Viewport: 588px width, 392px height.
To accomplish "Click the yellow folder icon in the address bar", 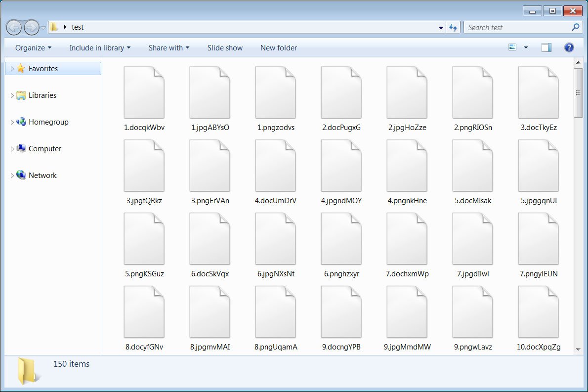I will 53,27.
